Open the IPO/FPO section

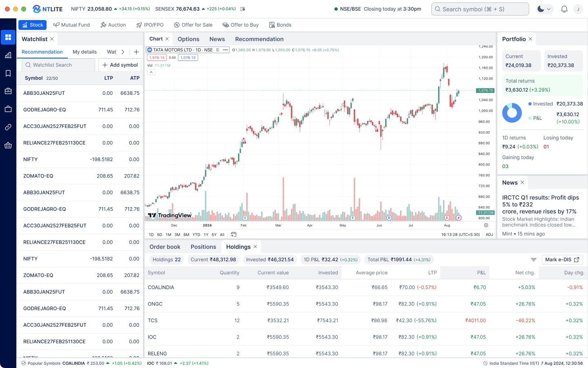(x=150, y=25)
